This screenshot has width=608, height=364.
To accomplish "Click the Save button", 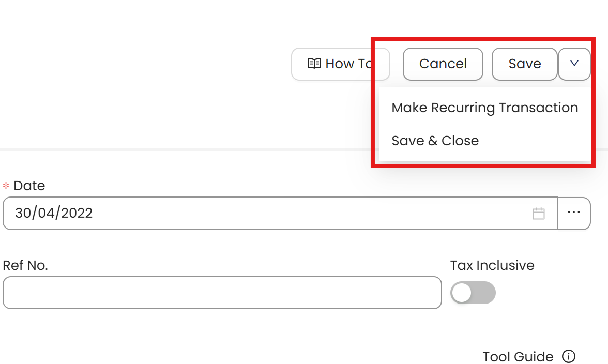I will pos(524,64).
